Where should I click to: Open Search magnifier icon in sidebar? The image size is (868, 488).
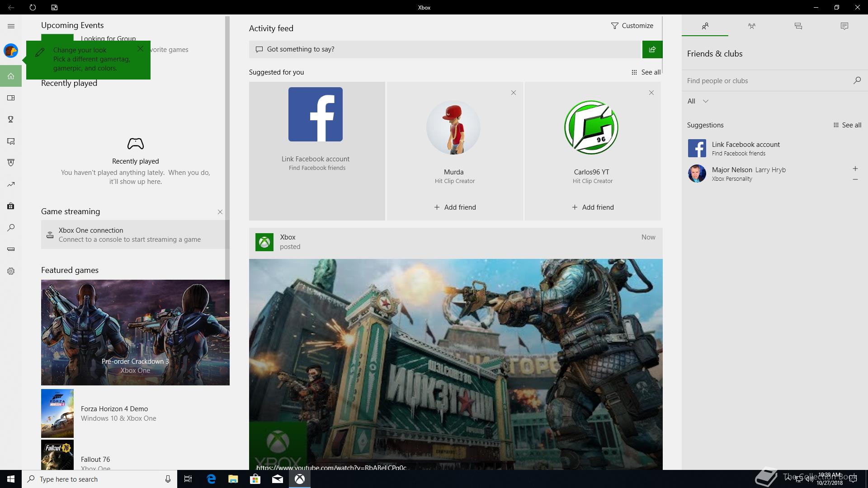pos(11,228)
